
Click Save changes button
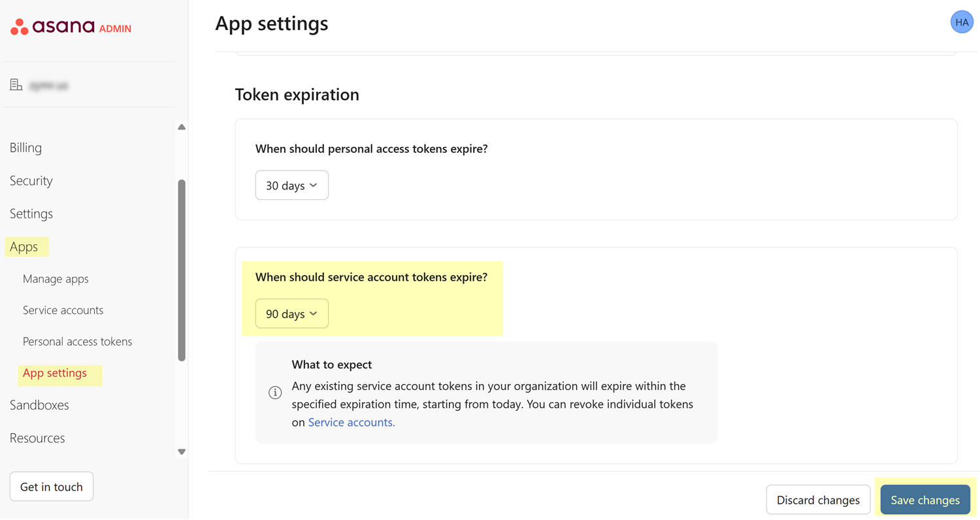pos(924,500)
